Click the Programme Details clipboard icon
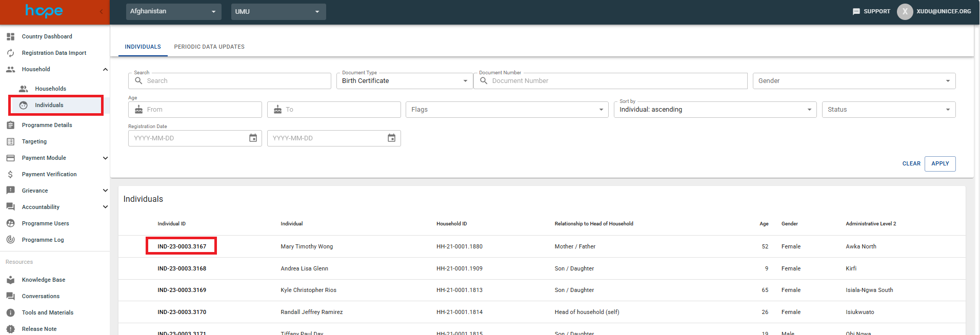 [10, 125]
